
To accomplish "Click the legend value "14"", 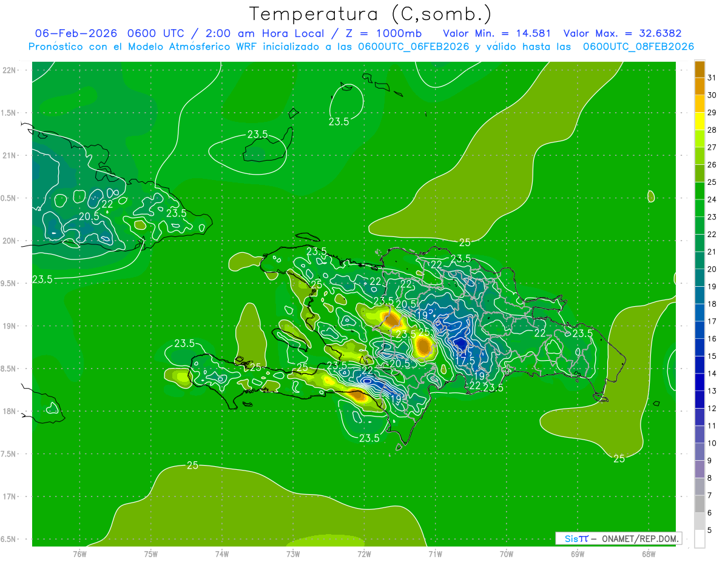I will click(x=712, y=373).
